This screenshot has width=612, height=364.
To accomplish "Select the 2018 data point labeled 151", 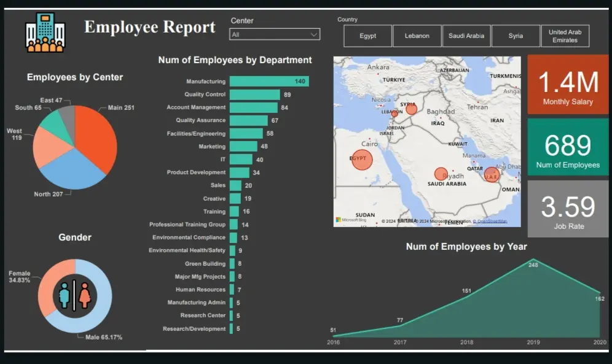I will (x=467, y=297).
